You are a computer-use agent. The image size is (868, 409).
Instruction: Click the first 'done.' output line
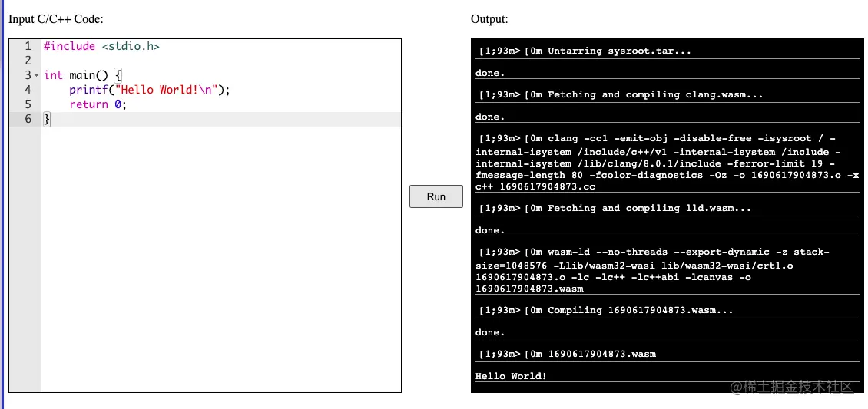pyautogui.click(x=490, y=73)
